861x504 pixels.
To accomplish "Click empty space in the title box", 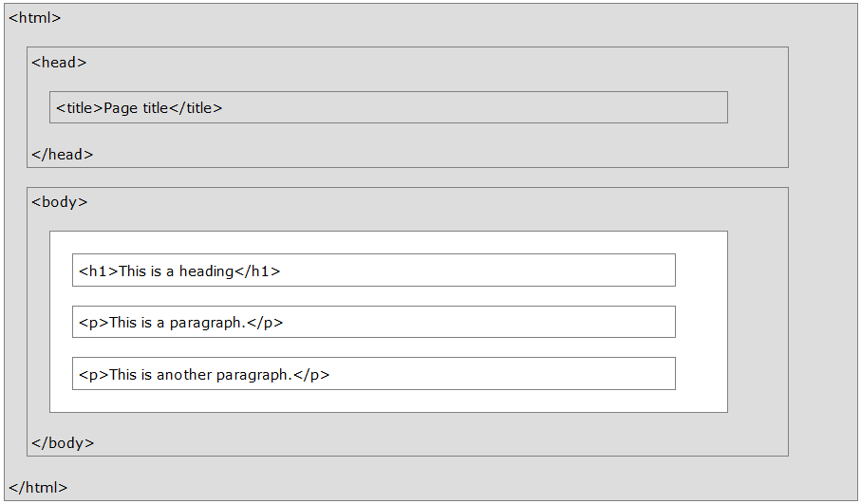I will click(x=475, y=107).
